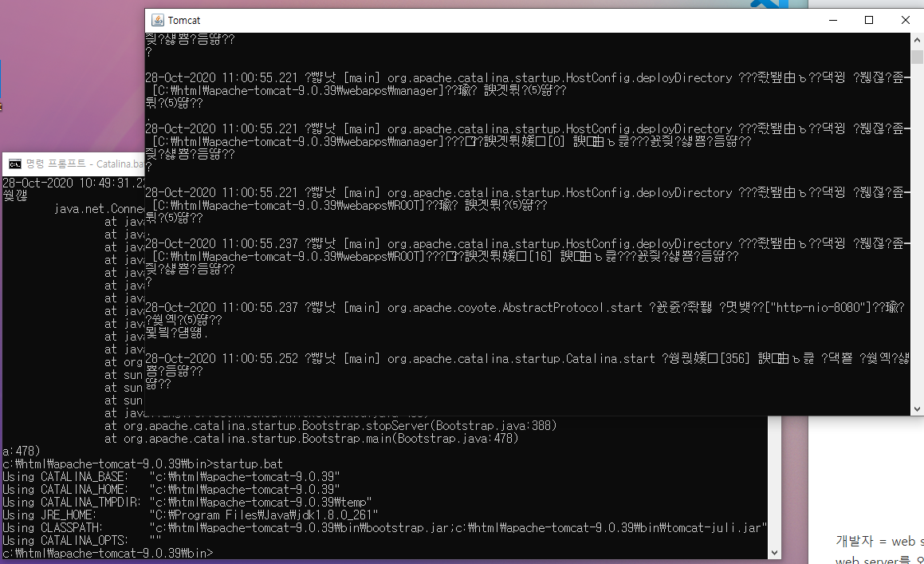Close the Tomcat console window
This screenshot has width=924, height=564.
coord(905,20)
